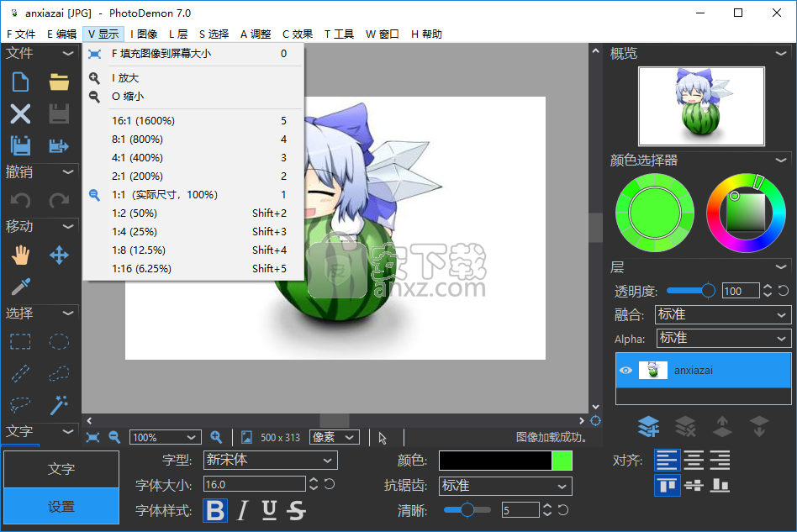Image resolution: width=797 pixels, height=532 pixels.
Task: Toggle italic font style
Action: pyautogui.click(x=243, y=510)
